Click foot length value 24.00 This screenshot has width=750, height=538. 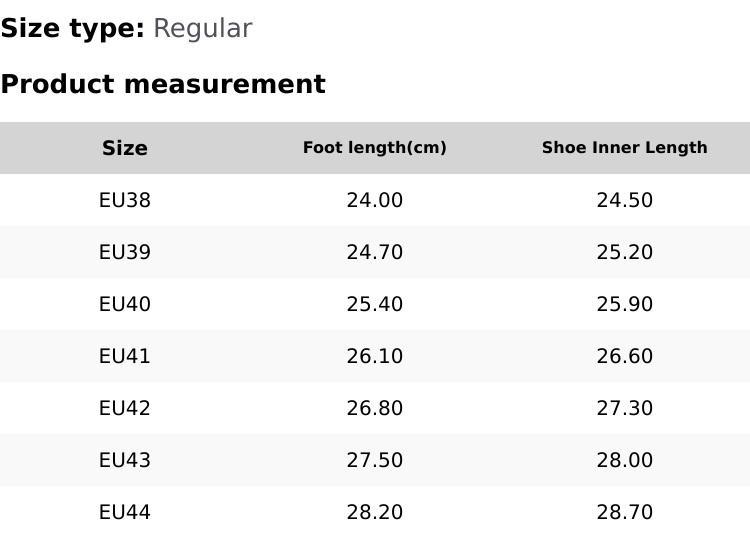pyautogui.click(x=375, y=200)
